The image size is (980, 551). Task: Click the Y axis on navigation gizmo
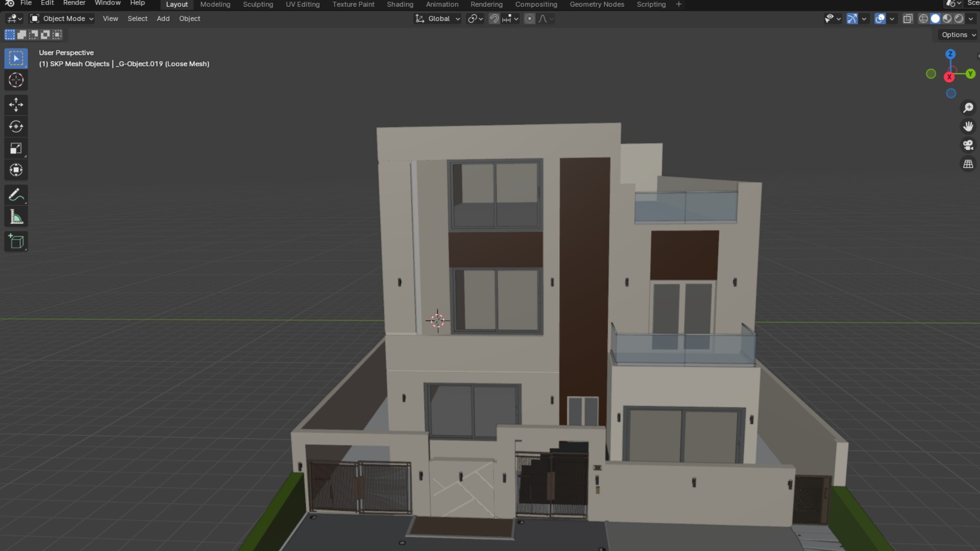(x=970, y=74)
